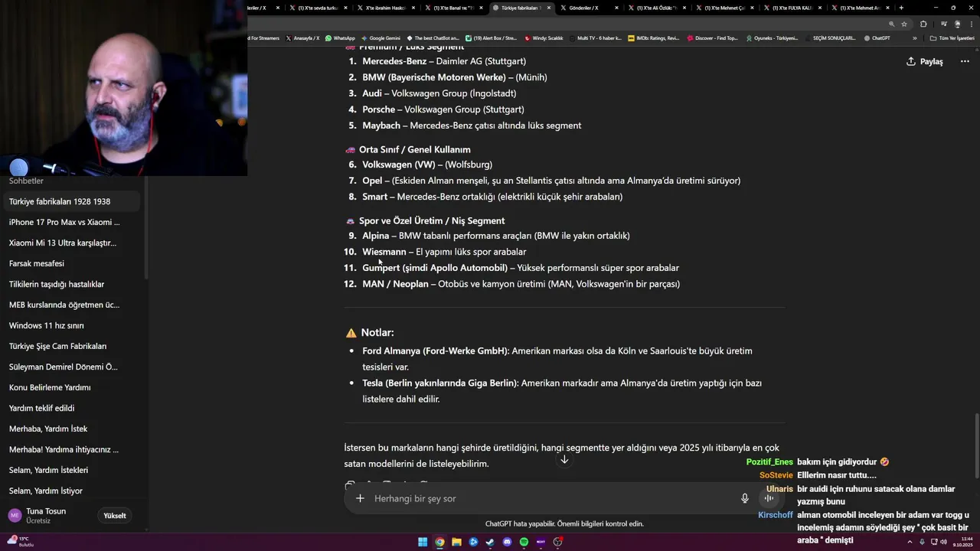This screenshot has width=980, height=551.
Task: Switch to the 'X'te FULYA KALF' tab
Action: point(792,8)
